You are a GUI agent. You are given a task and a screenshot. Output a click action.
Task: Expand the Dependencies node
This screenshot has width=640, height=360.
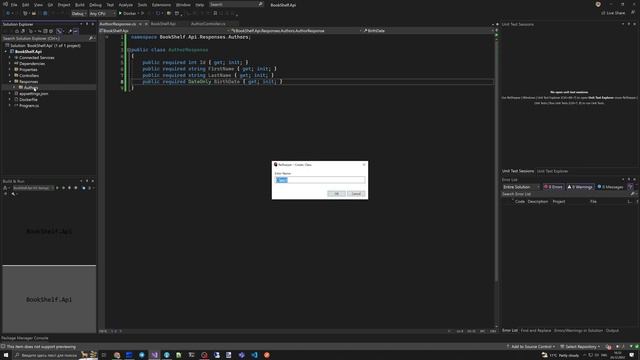(x=10, y=64)
